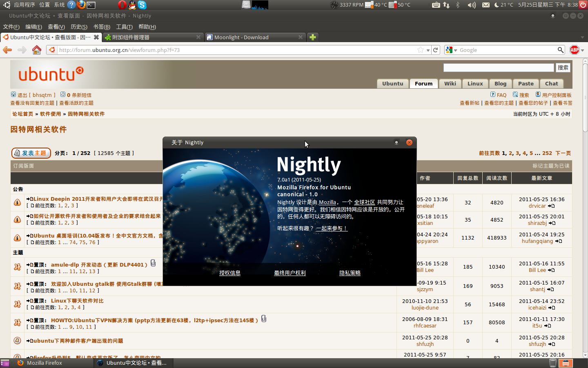Open the Firefox launcher in the top panel
The height and width of the screenshot is (368, 588).
pos(81,5)
